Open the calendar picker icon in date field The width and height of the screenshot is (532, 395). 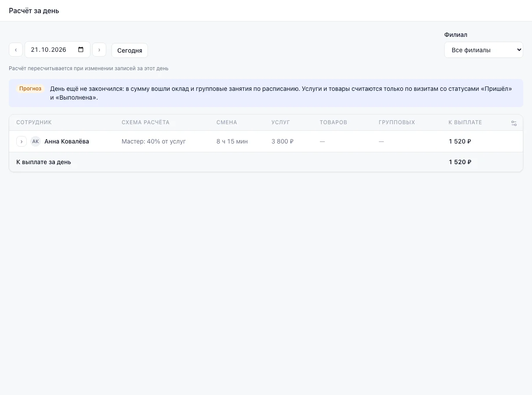(81, 50)
